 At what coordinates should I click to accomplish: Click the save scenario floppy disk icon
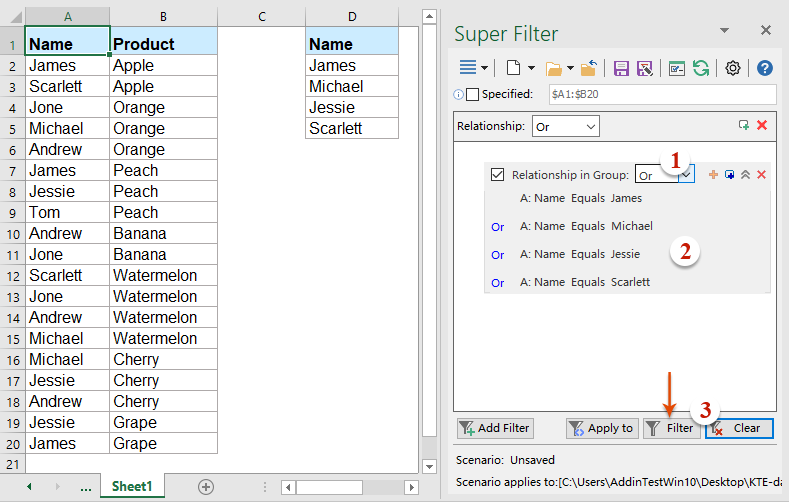[x=621, y=68]
